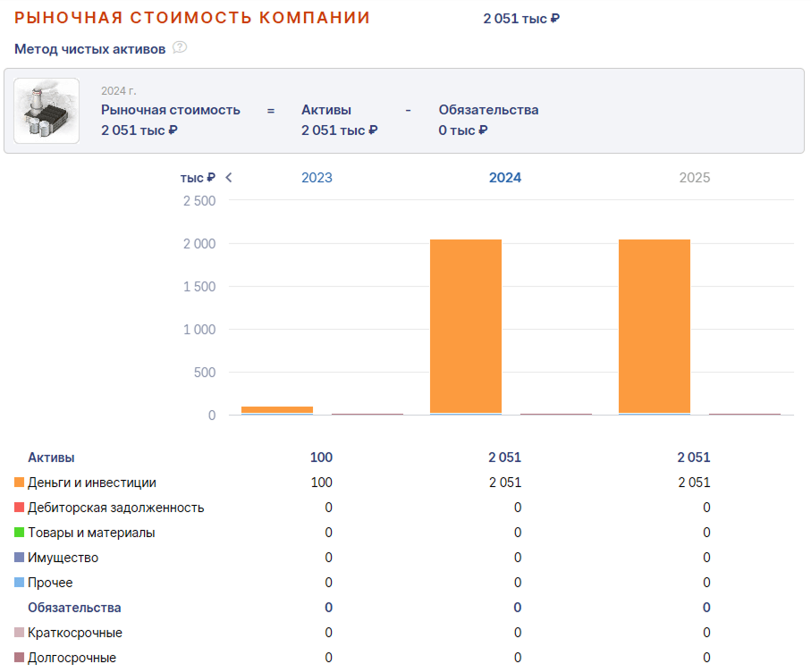Click the Активы label in formula panel

pos(326,110)
